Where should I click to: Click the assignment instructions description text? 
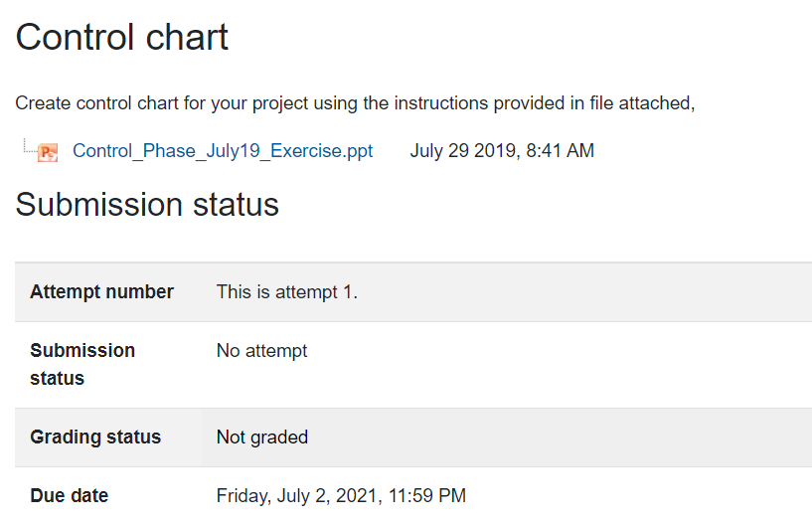coord(355,103)
